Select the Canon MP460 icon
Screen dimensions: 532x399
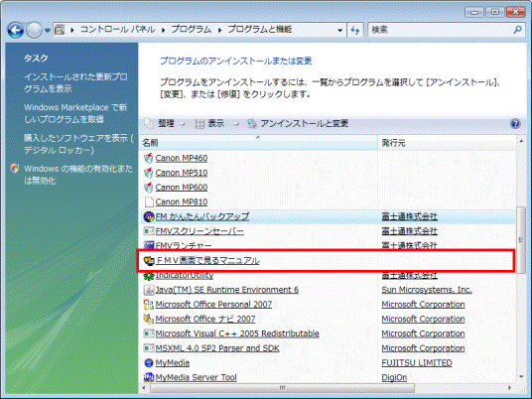tap(148, 158)
